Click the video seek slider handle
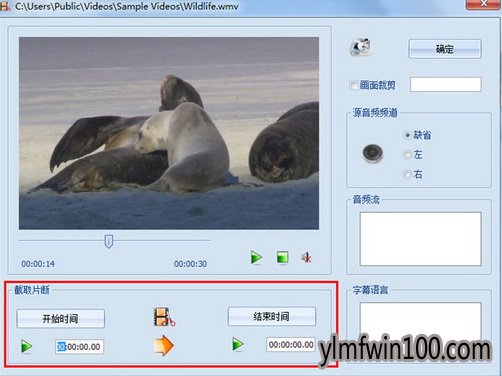Image resolution: width=502 pixels, height=376 pixels. click(109, 241)
